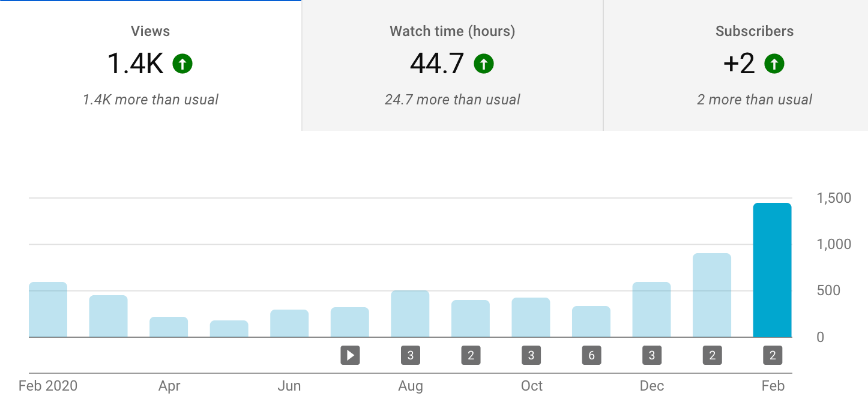Open the 3-videos marker under Dec bar
This screenshot has height=396, width=868.
652,355
